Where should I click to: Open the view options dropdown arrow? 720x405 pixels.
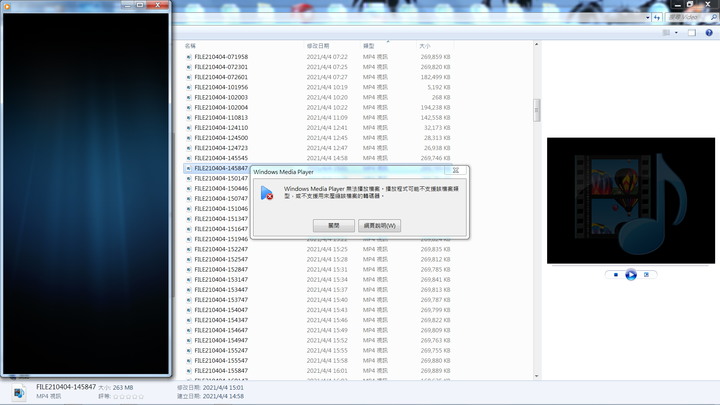[676, 33]
